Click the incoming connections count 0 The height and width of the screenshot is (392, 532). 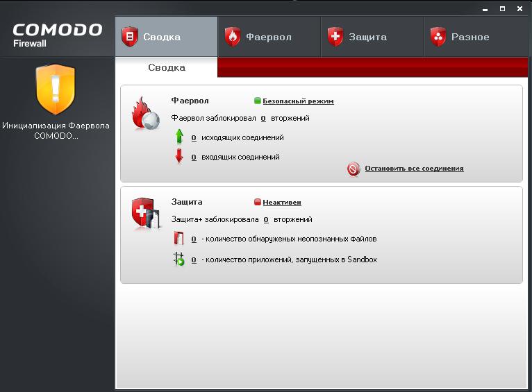194,157
